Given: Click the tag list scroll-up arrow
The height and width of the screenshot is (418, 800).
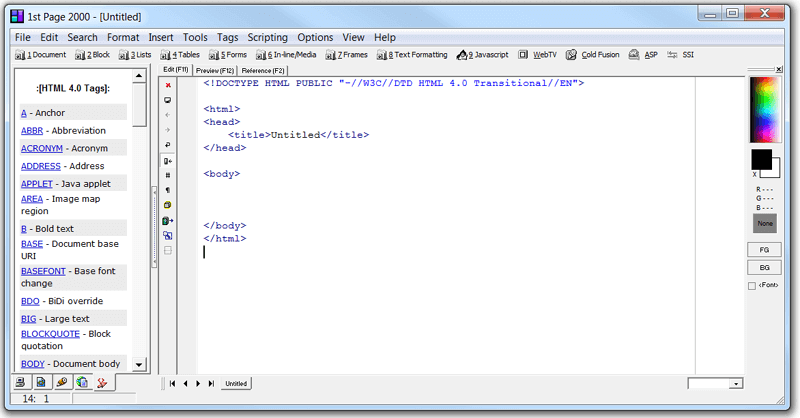Looking at the screenshot, I should coord(139,76).
